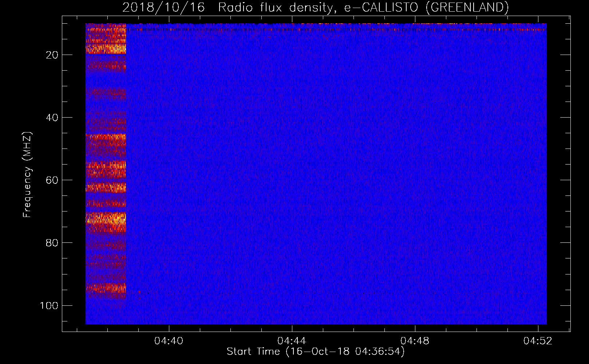Click the 100 MHz frequency tick label

pos(49,305)
